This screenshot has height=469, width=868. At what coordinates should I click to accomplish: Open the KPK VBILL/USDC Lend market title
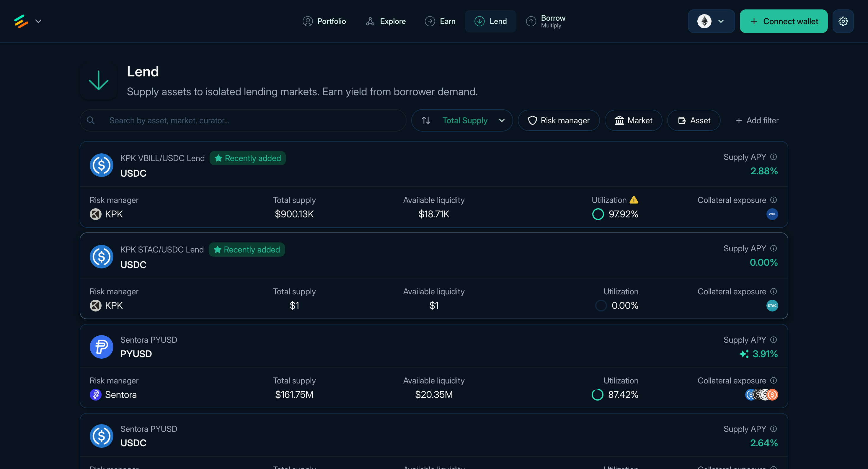click(x=162, y=158)
